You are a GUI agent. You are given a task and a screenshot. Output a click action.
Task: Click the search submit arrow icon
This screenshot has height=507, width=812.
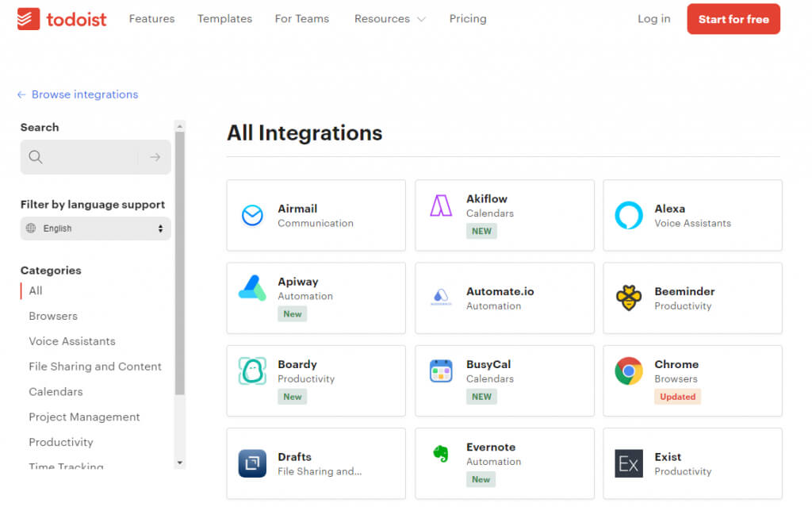tap(155, 157)
